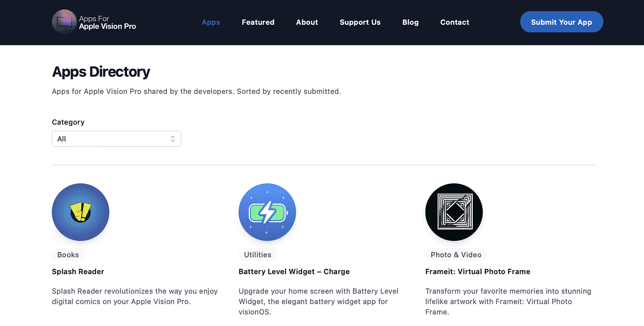The height and width of the screenshot is (326, 644).
Task: Select Support Us in the navigation bar
Action: [360, 22]
